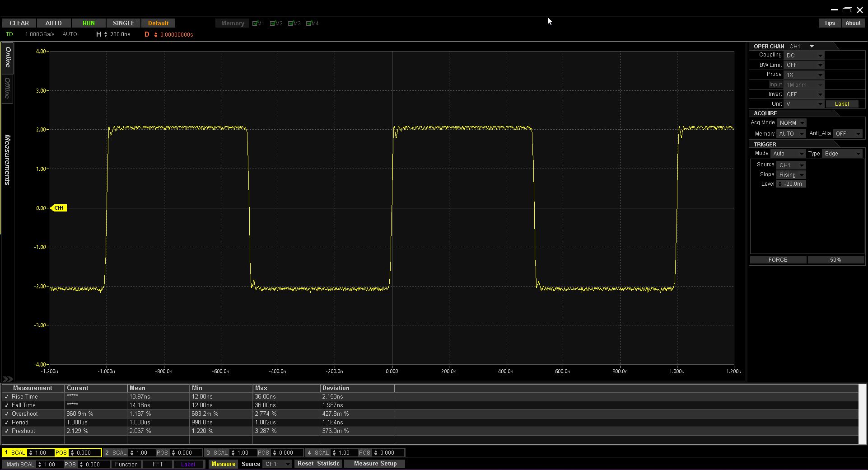Toggle the Measure button
This screenshot has width=868, height=470.
click(223, 464)
